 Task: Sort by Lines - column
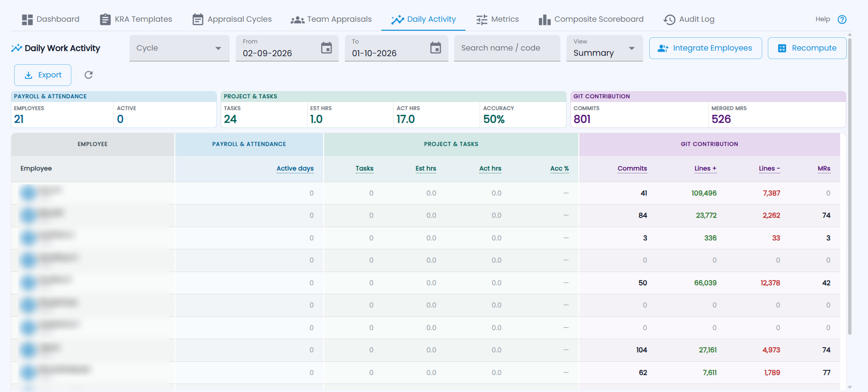click(x=769, y=169)
